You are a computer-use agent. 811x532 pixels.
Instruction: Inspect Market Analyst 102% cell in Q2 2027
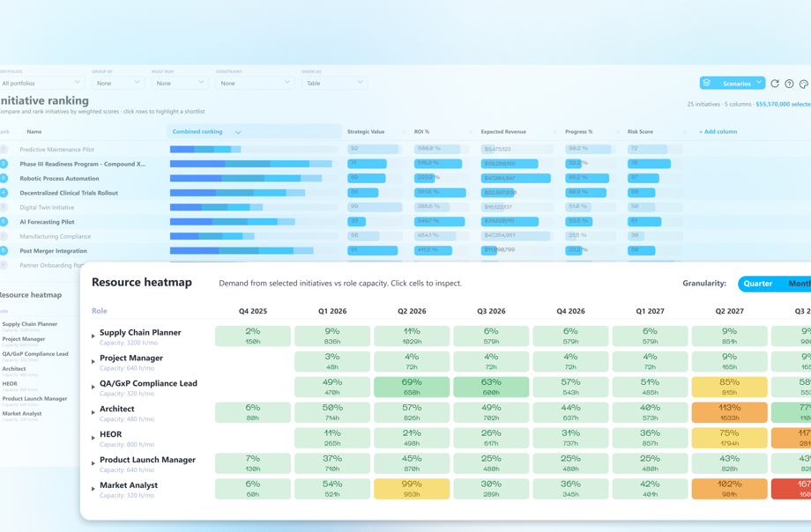click(729, 489)
